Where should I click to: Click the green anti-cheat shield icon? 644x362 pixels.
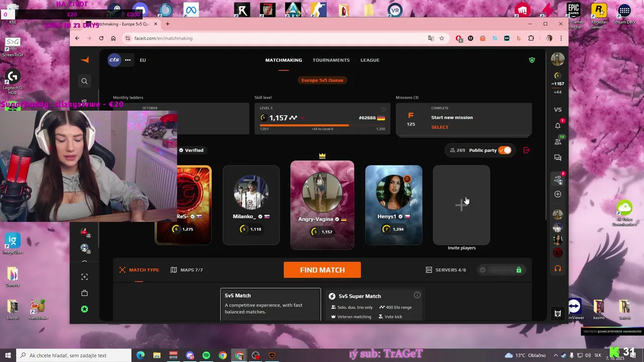[x=532, y=60]
